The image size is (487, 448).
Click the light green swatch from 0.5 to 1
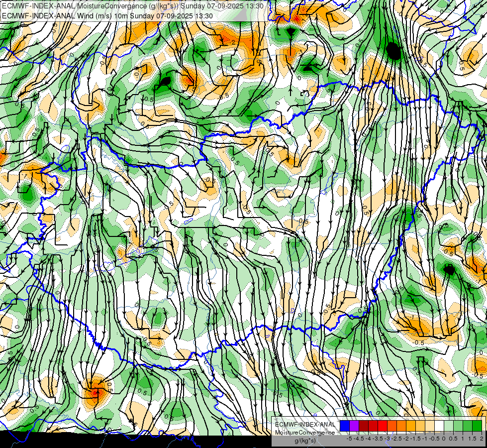[x=458, y=426]
